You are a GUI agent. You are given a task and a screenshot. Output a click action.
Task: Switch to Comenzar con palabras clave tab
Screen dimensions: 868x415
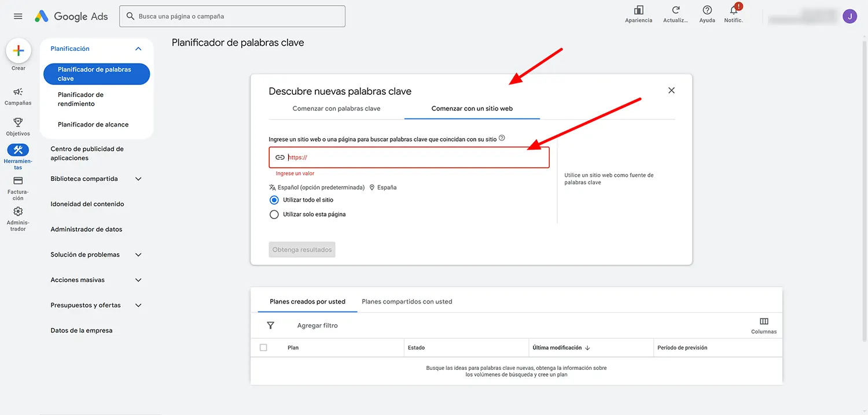pos(336,108)
